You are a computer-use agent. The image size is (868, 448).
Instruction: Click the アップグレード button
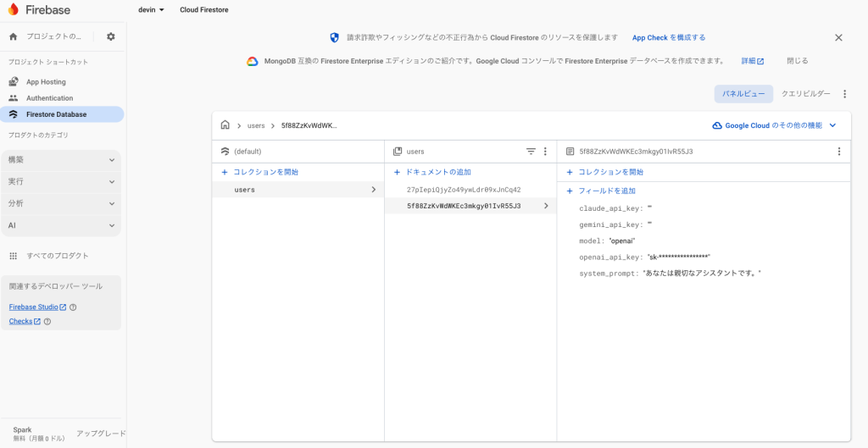(101, 434)
